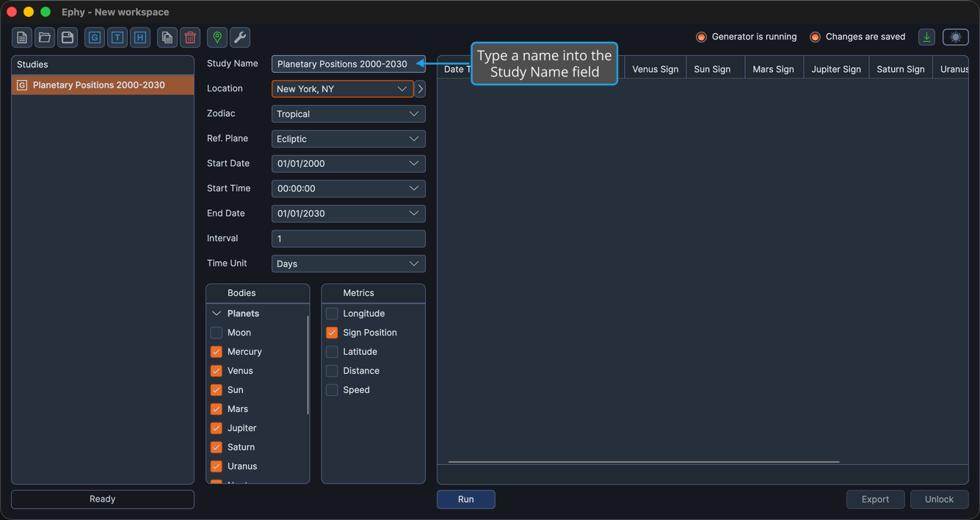Open the Ref. Plane dropdown
The height and width of the screenshot is (520, 980).
point(348,139)
